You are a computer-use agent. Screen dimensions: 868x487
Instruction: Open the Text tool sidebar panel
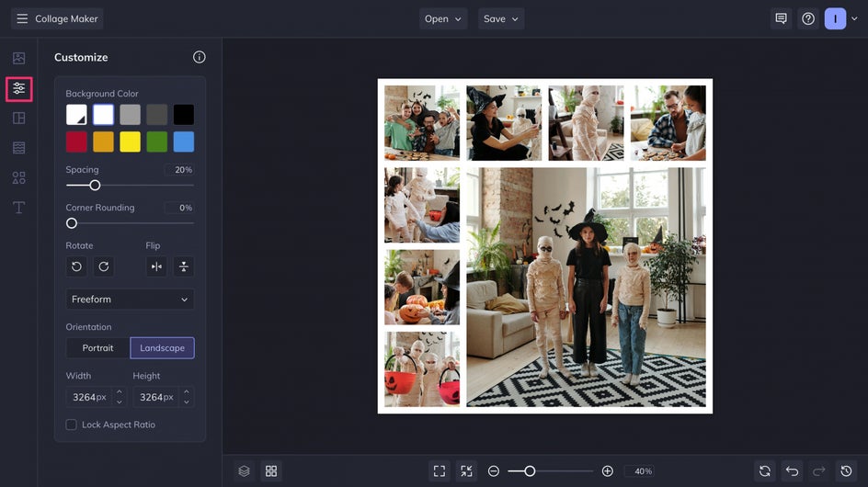pos(18,208)
